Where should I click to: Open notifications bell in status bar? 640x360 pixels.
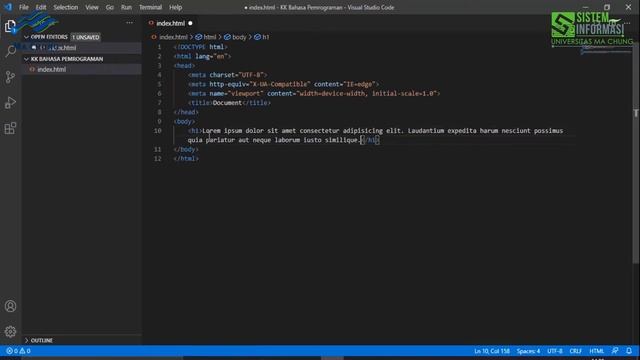(x=629, y=351)
